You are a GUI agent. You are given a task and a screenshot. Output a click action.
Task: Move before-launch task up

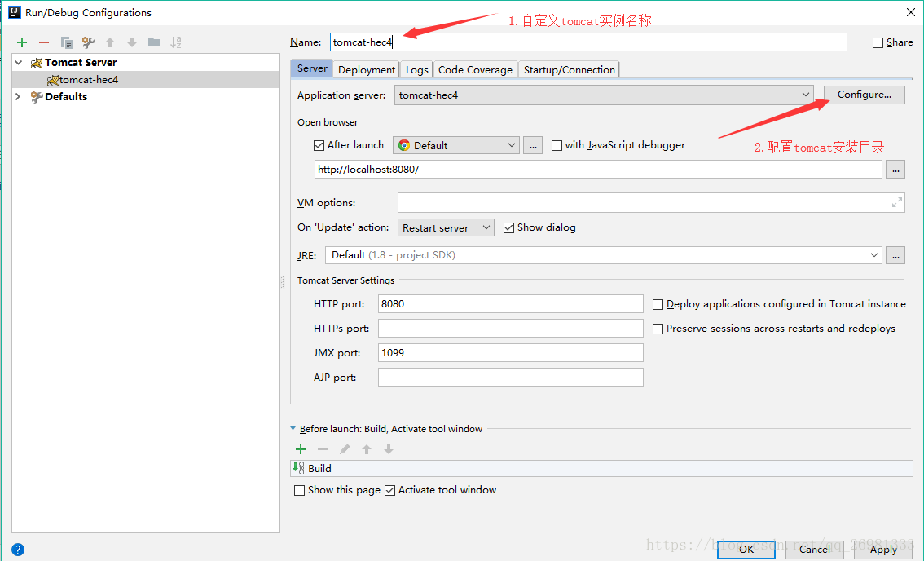pyautogui.click(x=367, y=449)
